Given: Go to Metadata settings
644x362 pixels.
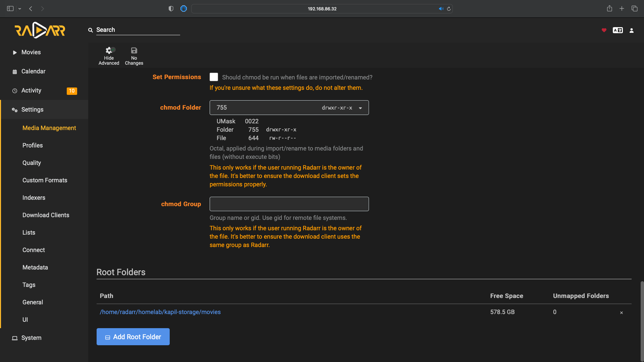Looking at the screenshot, I should 35,267.
